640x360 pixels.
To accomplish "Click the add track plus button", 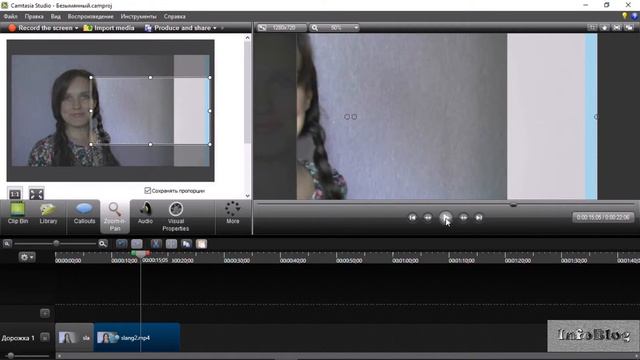I will [x=45, y=313].
